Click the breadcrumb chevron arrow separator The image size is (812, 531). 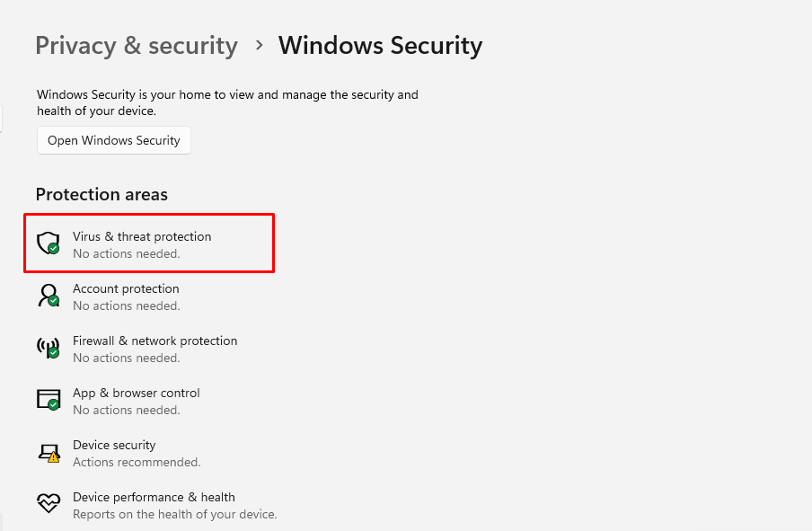click(259, 45)
